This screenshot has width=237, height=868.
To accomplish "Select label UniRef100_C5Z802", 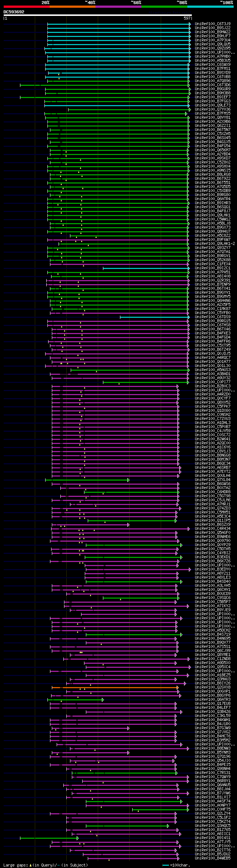I will [213, 162].
